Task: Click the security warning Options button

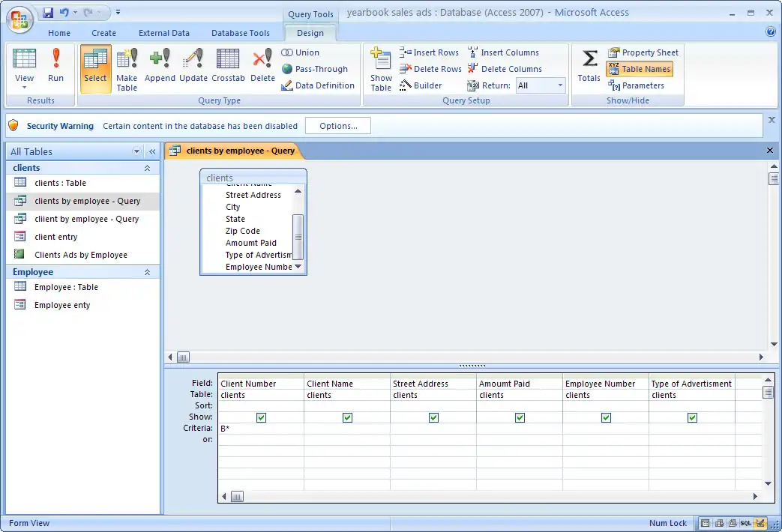Action: point(337,126)
